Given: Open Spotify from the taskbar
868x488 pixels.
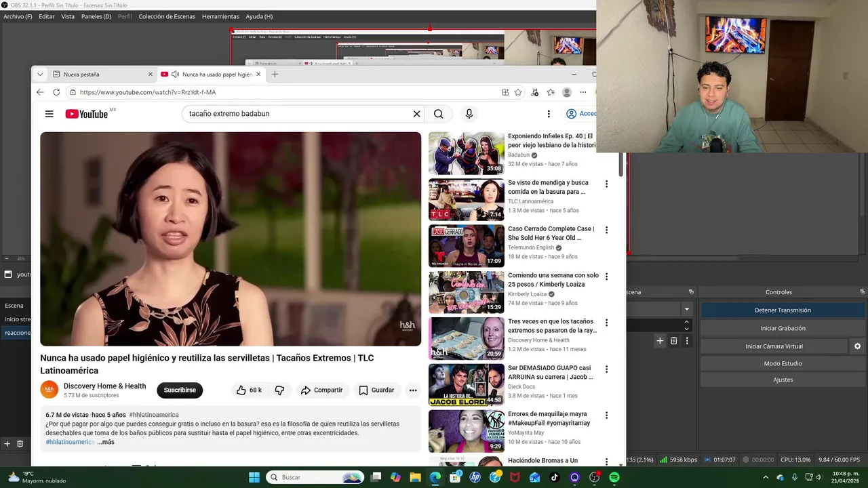Looking at the screenshot, I should pos(614,477).
